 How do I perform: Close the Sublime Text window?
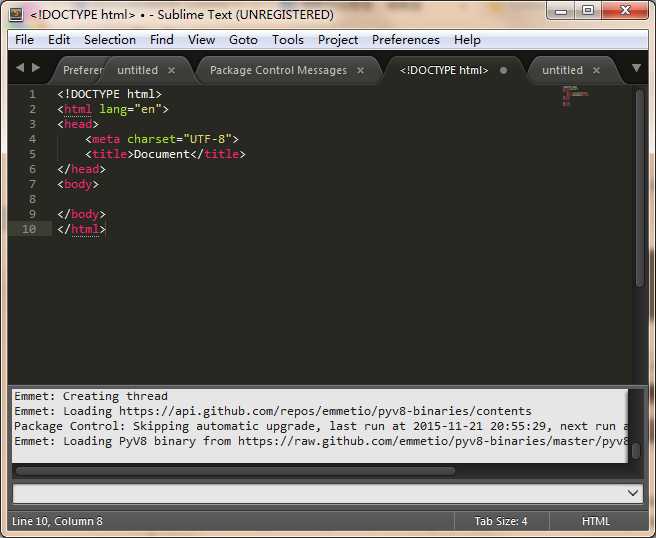pos(625,10)
